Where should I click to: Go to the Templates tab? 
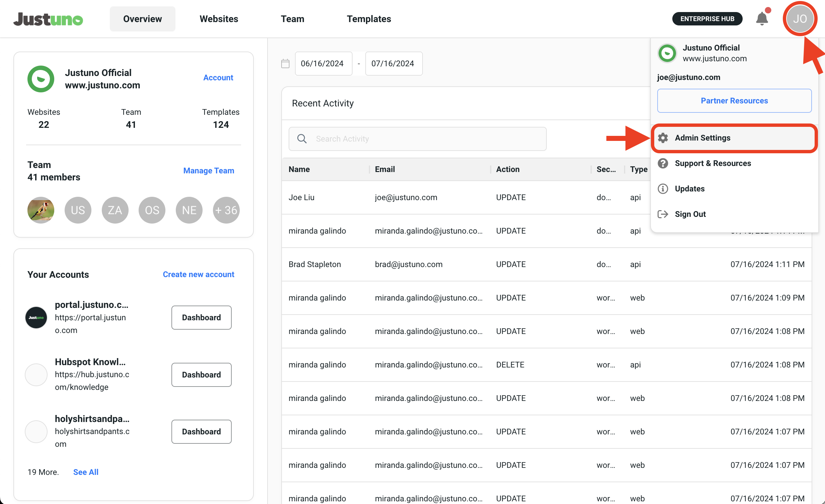(x=369, y=19)
